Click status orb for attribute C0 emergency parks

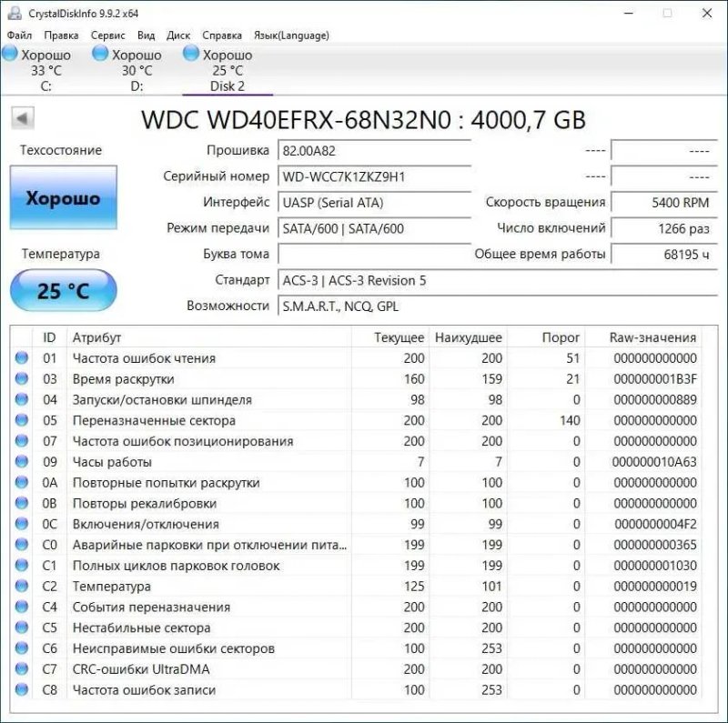point(22,545)
